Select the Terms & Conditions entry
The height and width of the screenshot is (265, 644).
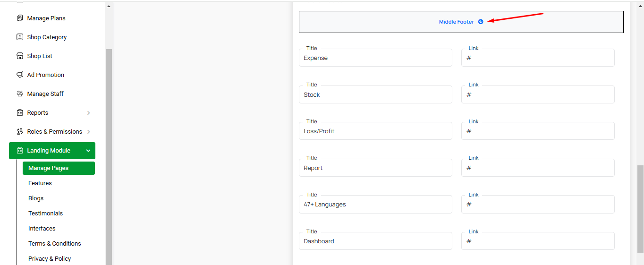coord(54,244)
